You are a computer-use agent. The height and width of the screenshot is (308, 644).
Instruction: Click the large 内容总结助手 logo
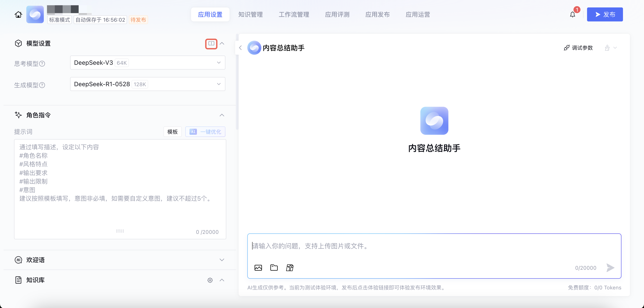(x=434, y=121)
